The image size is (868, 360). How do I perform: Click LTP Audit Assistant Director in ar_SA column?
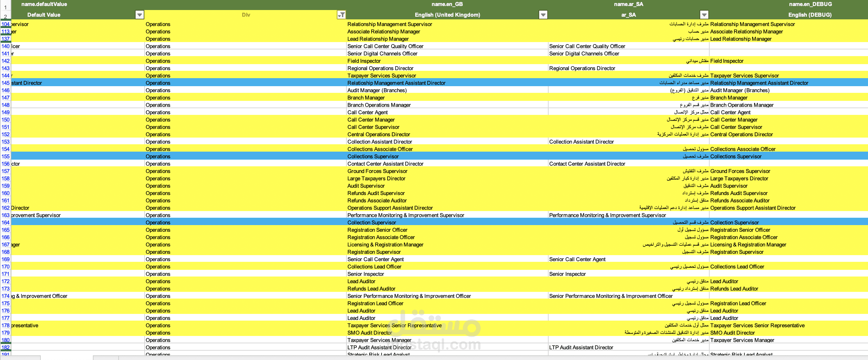581,348
